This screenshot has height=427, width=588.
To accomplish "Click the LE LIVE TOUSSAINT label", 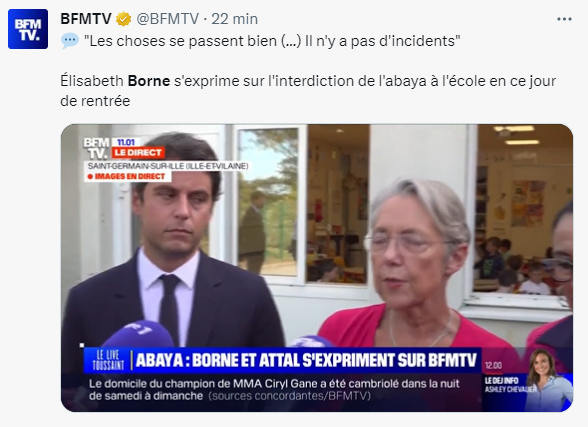I will [108, 360].
